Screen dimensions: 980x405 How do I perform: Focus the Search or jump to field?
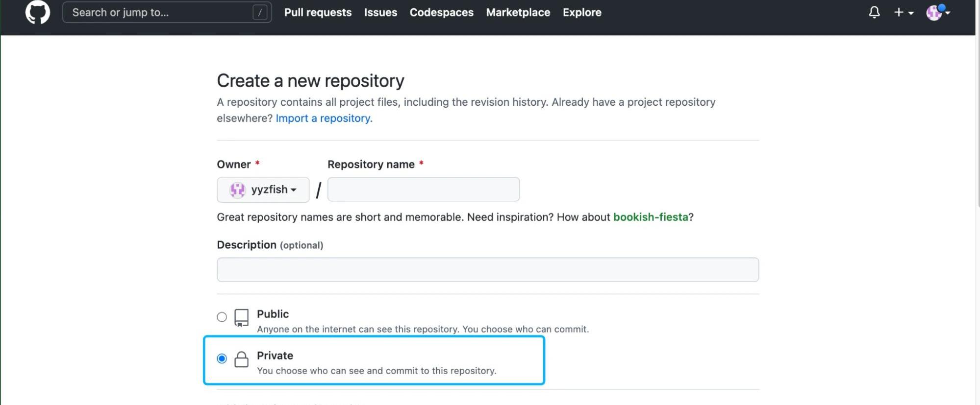(167, 12)
